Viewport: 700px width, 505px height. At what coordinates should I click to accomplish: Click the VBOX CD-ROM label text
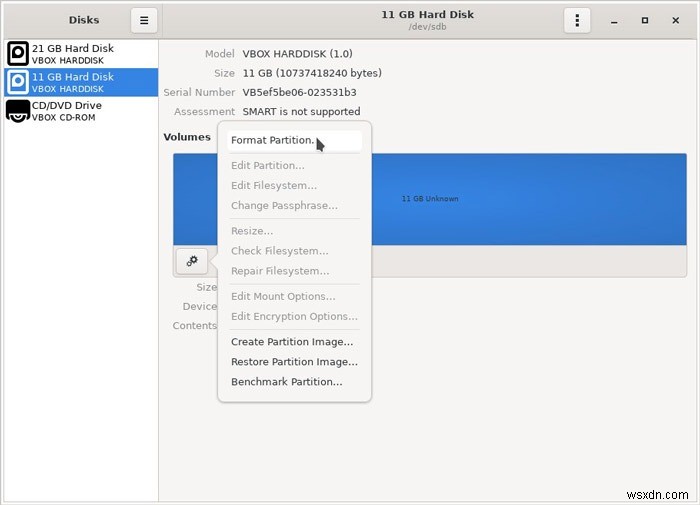(63, 117)
